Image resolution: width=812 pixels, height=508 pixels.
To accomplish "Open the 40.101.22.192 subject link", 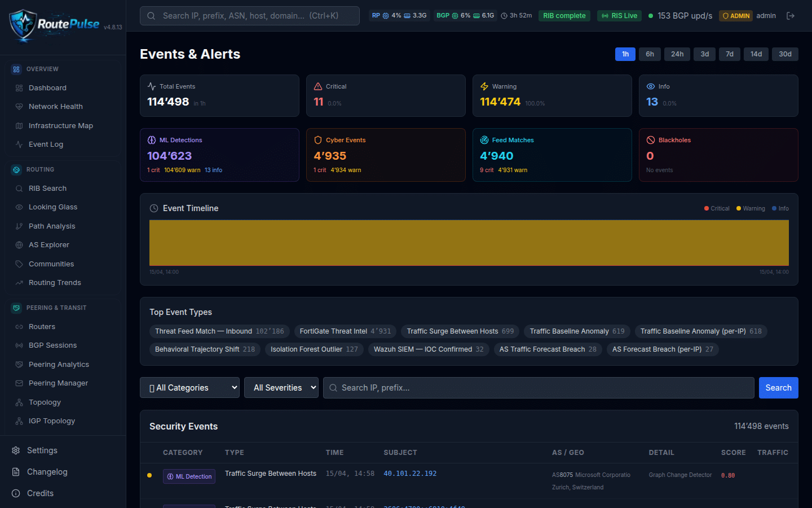I will [410, 474].
